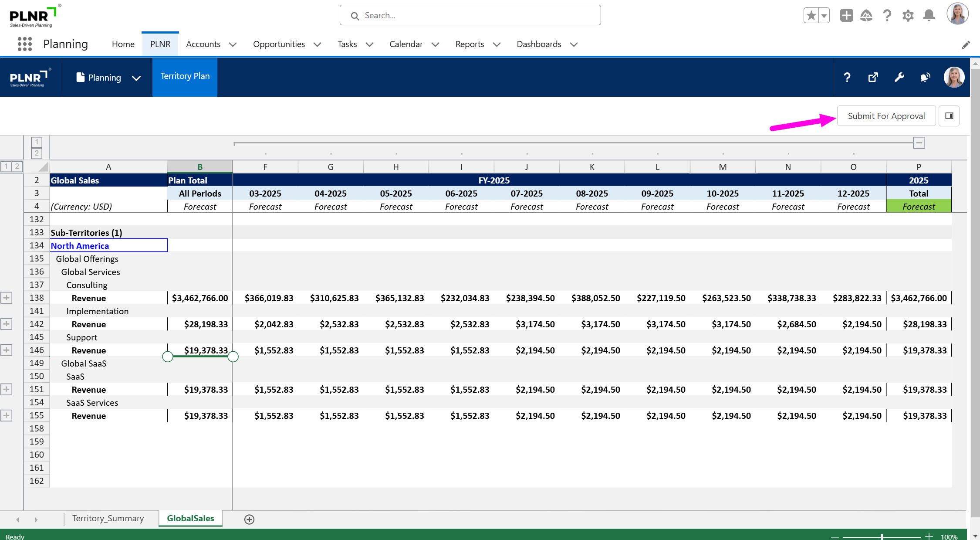The image size is (980, 540).
Task: Collapse column group with minus button
Action: point(919,143)
